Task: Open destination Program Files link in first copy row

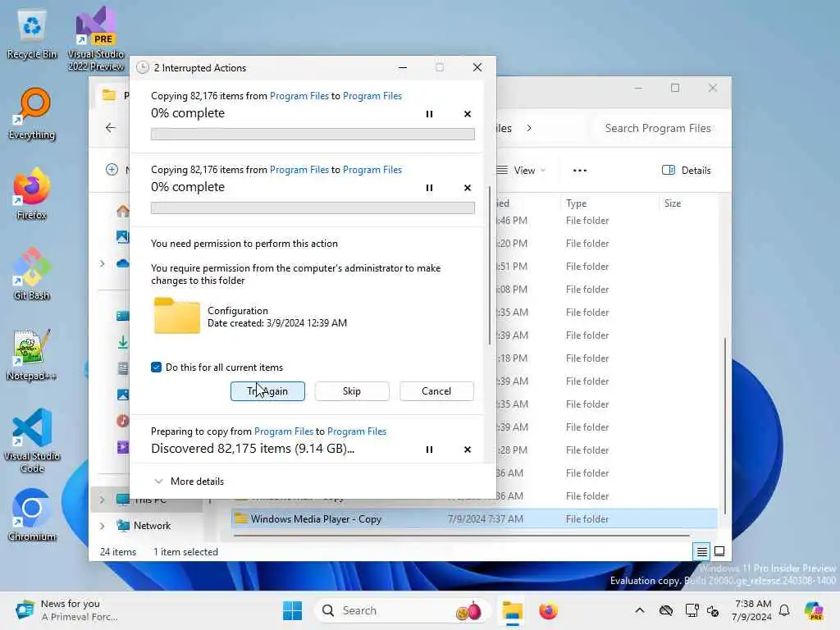Action: click(372, 96)
